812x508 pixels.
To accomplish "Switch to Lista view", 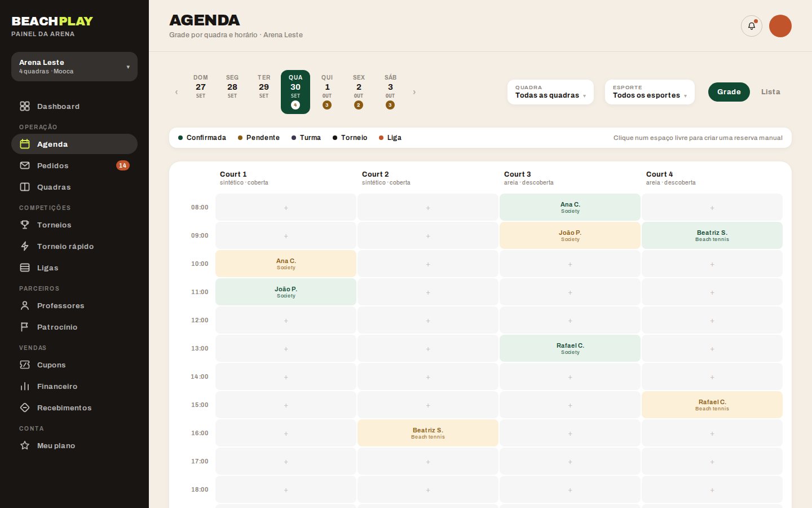I will coord(771,92).
